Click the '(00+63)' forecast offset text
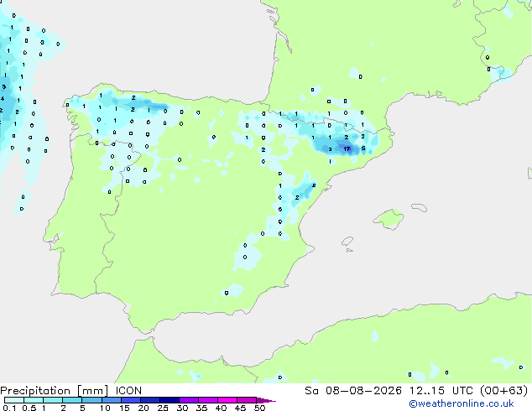The image size is (532, 411). 504,391
